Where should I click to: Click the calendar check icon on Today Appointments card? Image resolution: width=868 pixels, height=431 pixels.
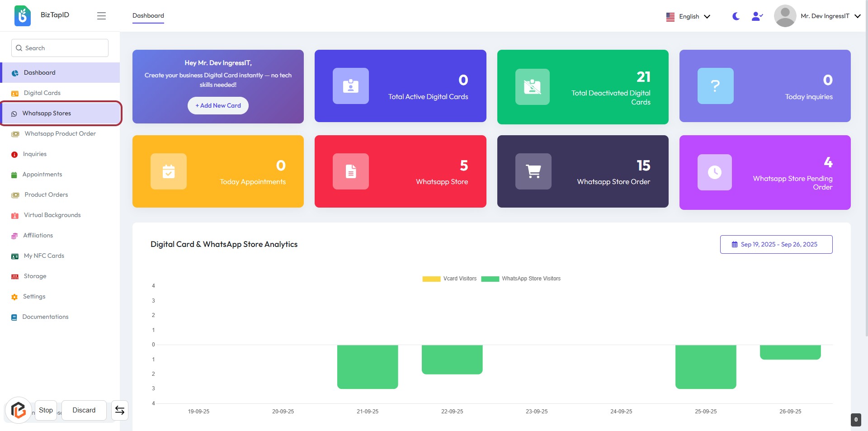[x=168, y=171]
